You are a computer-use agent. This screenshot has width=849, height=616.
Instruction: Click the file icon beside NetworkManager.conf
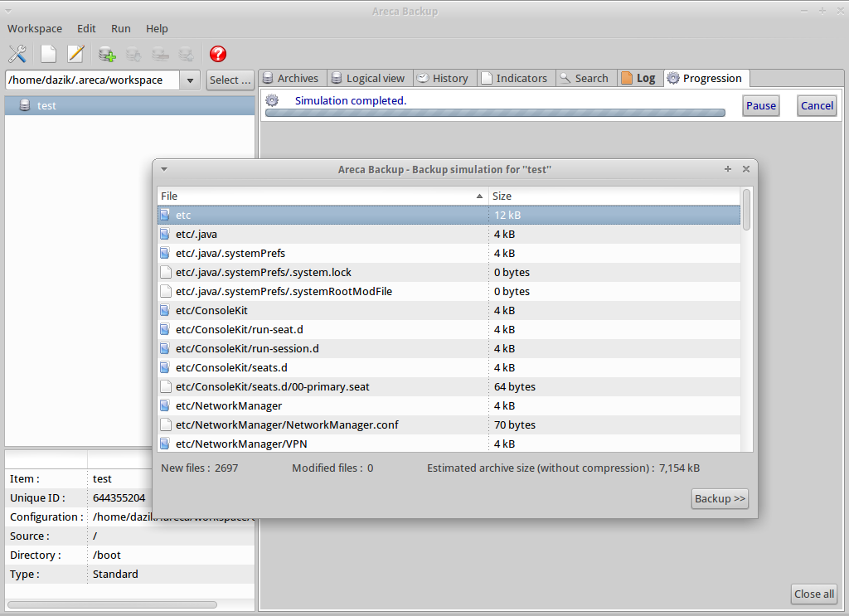pos(166,424)
